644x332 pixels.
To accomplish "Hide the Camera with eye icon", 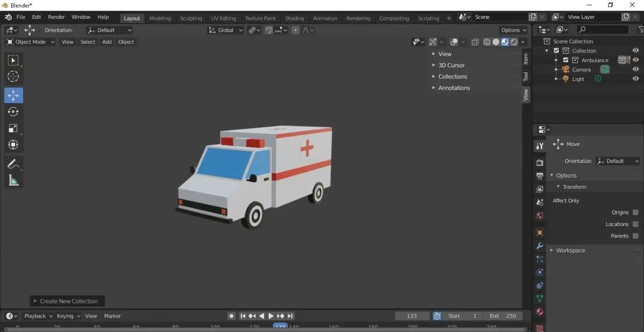I will click(x=635, y=69).
